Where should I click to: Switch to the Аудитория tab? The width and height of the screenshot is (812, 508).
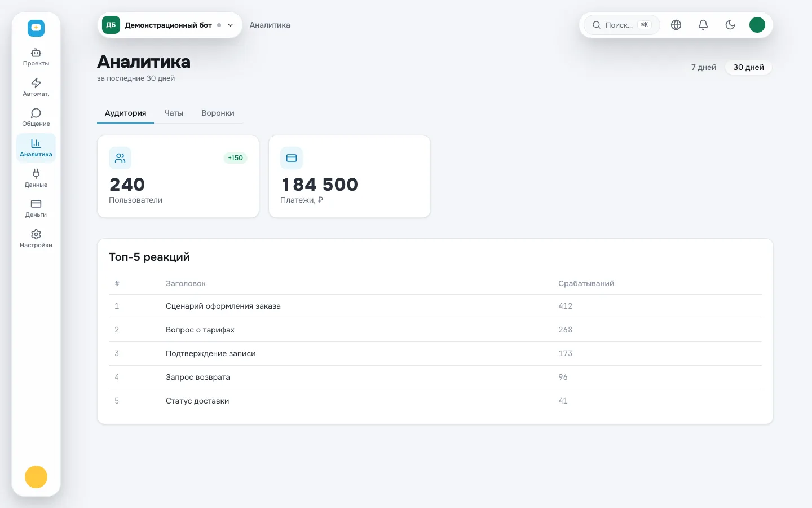coord(125,113)
